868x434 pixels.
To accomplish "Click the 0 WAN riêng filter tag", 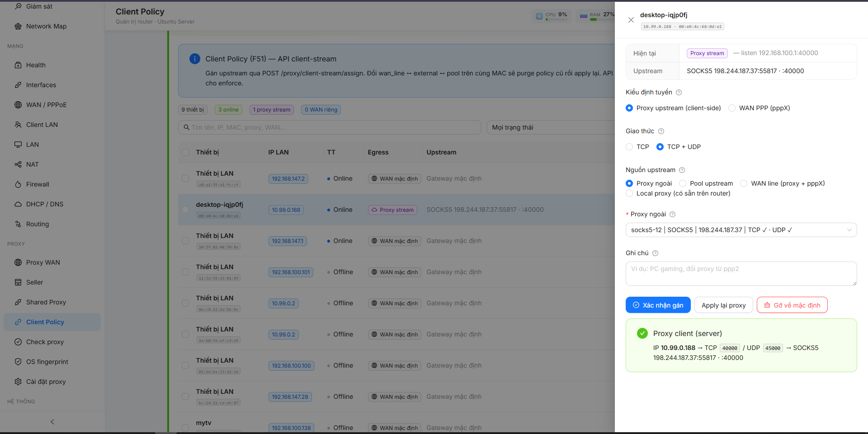I will [321, 110].
